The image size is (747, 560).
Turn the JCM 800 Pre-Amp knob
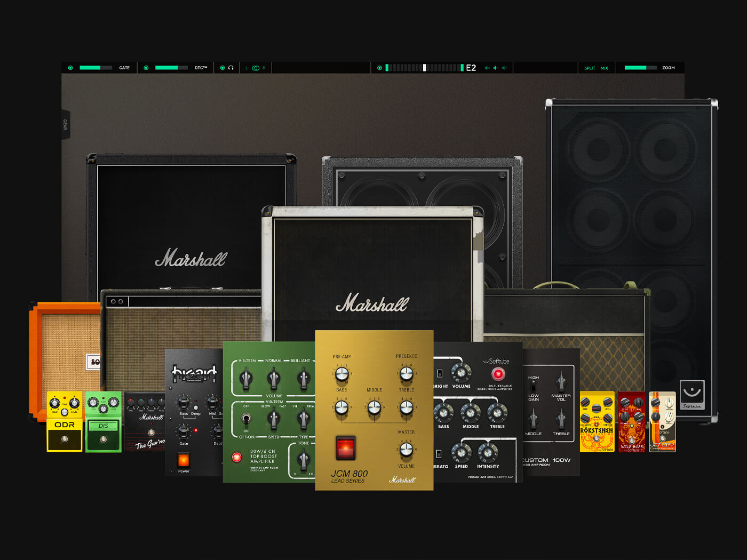tap(341, 374)
